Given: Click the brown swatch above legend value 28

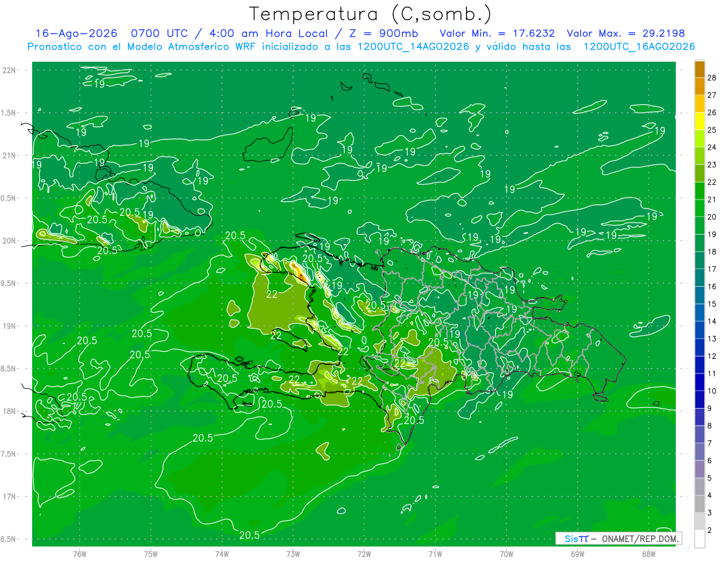Looking at the screenshot, I should click(699, 69).
